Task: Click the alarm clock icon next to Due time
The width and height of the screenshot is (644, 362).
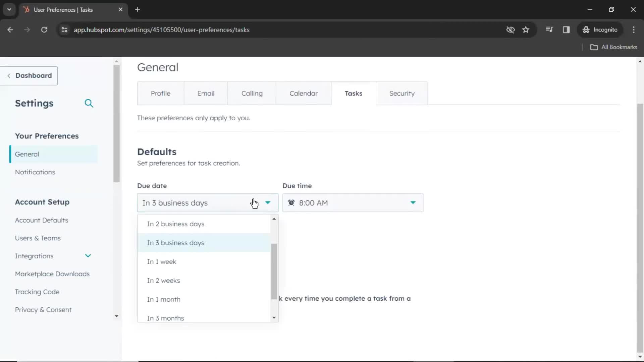Action: tap(291, 202)
